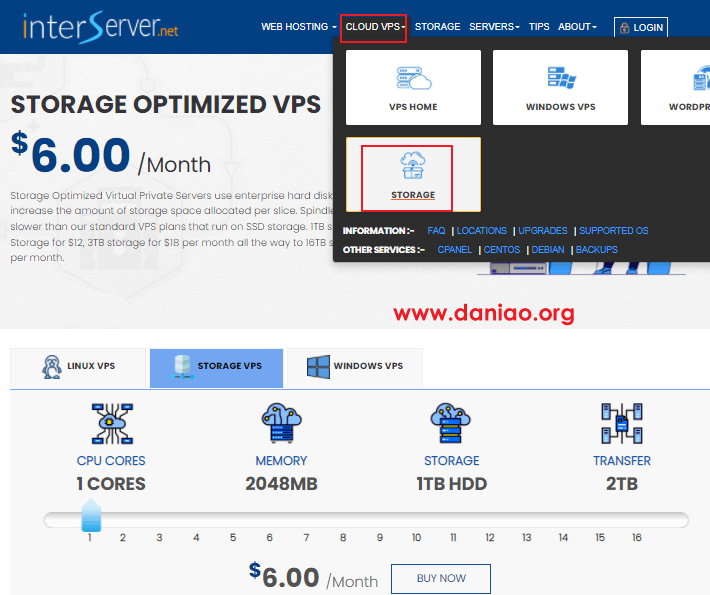
Task: Set slider to slice 12
Action: pos(490,537)
